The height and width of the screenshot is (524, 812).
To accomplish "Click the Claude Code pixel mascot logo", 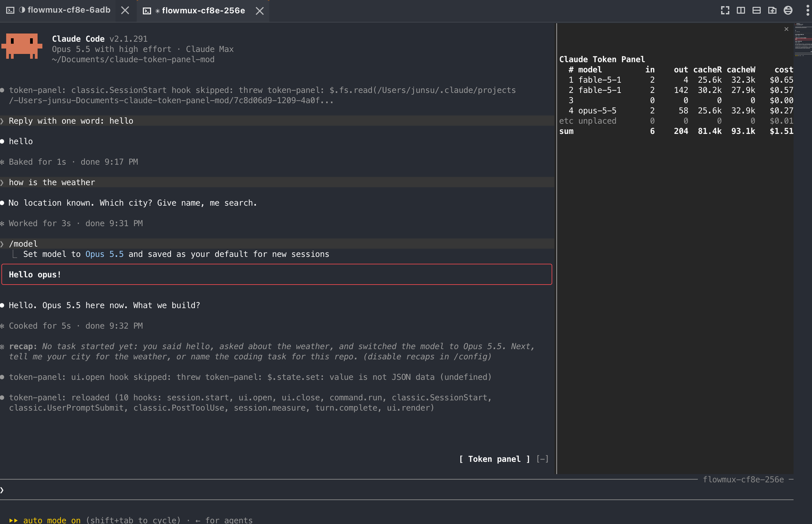I will coord(22,46).
